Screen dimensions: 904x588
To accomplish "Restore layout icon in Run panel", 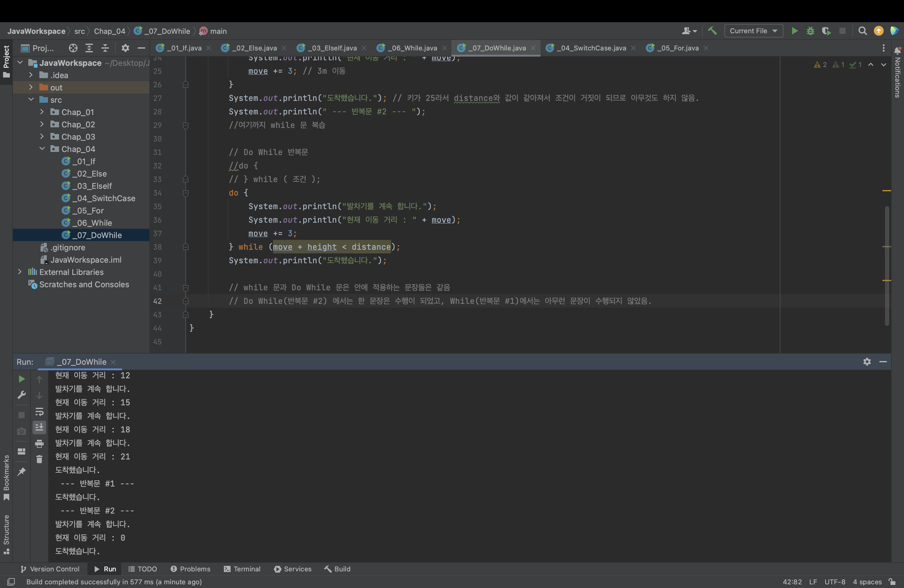I will pyautogui.click(x=22, y=451).
